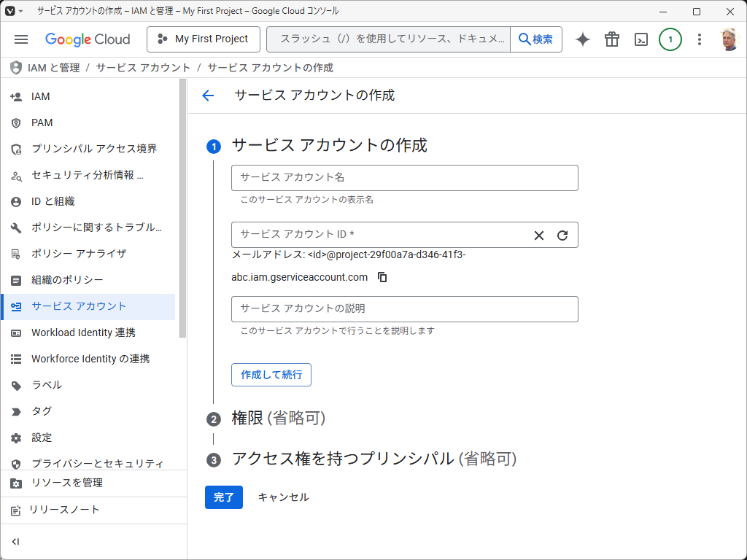Copy the service account email address

point(382,276)
